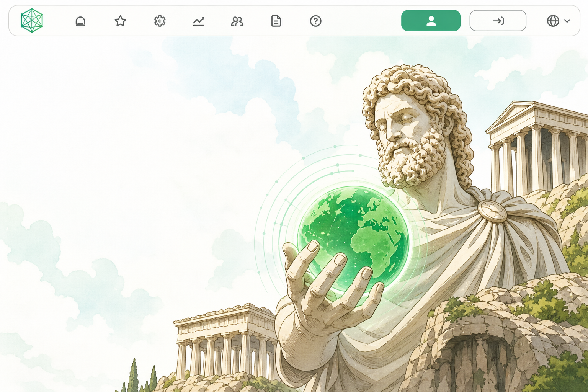Click the people group icon
Viewport: 588px width, 392px height.
237,21
